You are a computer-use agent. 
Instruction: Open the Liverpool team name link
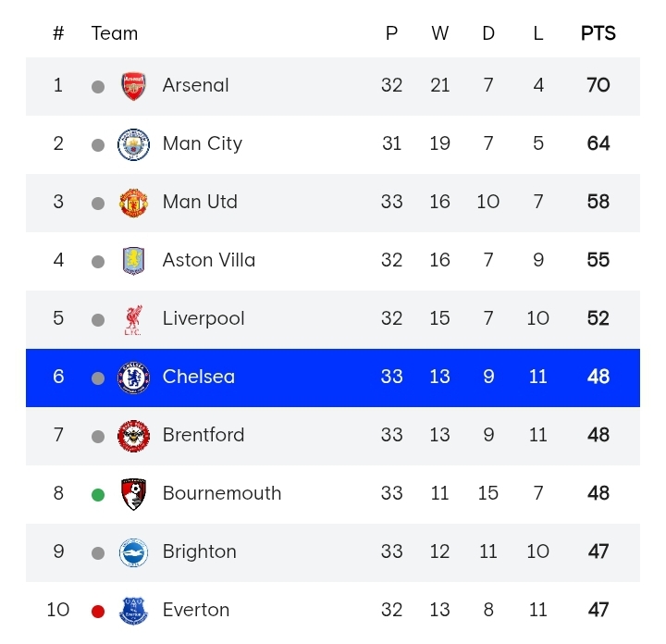[203, 318]
